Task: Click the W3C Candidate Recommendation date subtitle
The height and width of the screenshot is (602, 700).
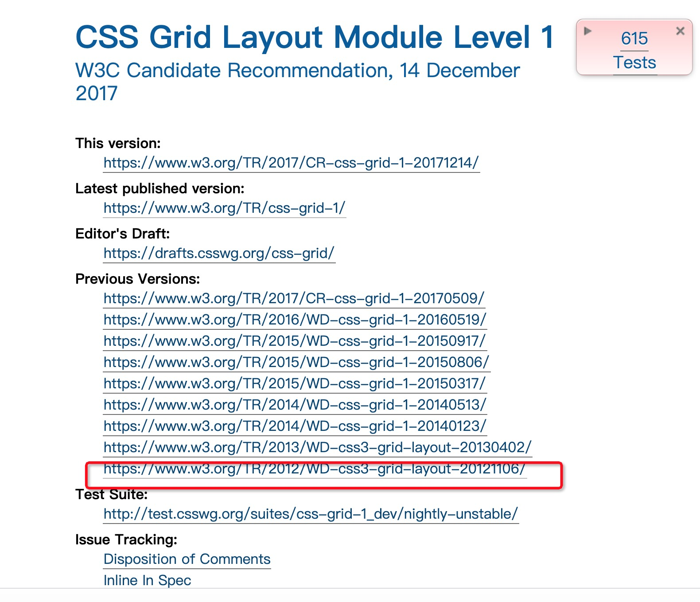Action: coord(297,82)
